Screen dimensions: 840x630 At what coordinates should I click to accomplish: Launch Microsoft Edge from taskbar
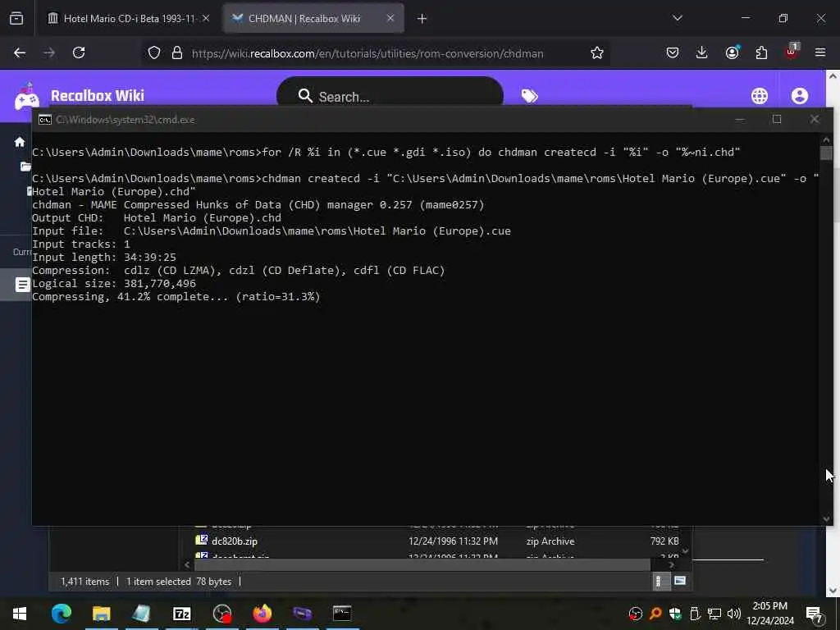(61, 614)
